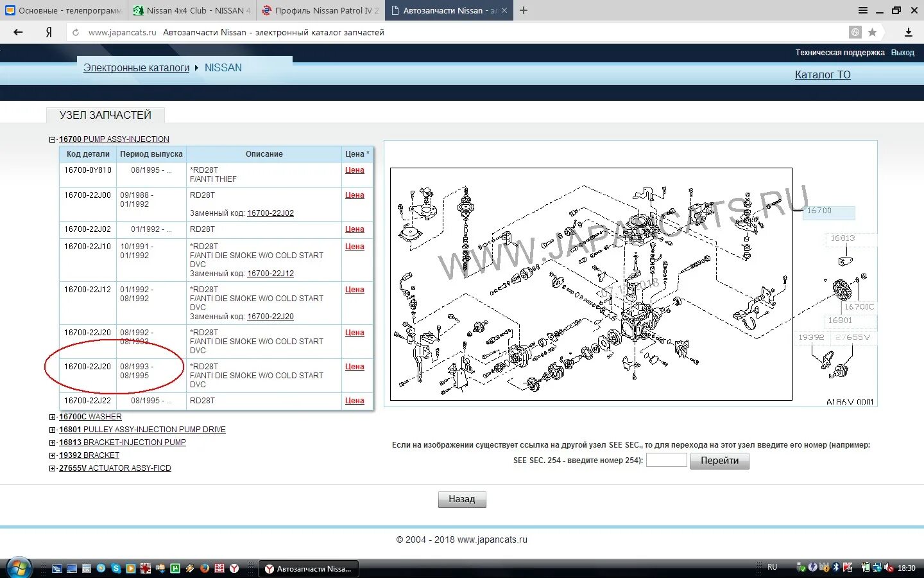Switch to the Профиль Nissan Patrol IV tab
Viewport: 924px width, 578px height.
[320, 10]
